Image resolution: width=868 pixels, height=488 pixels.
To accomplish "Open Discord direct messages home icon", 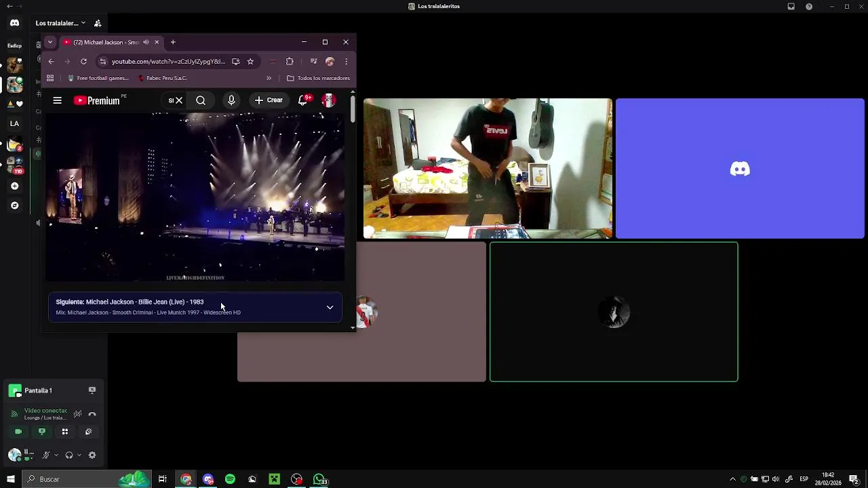I will pyautogui.click(x=14, y=23).
